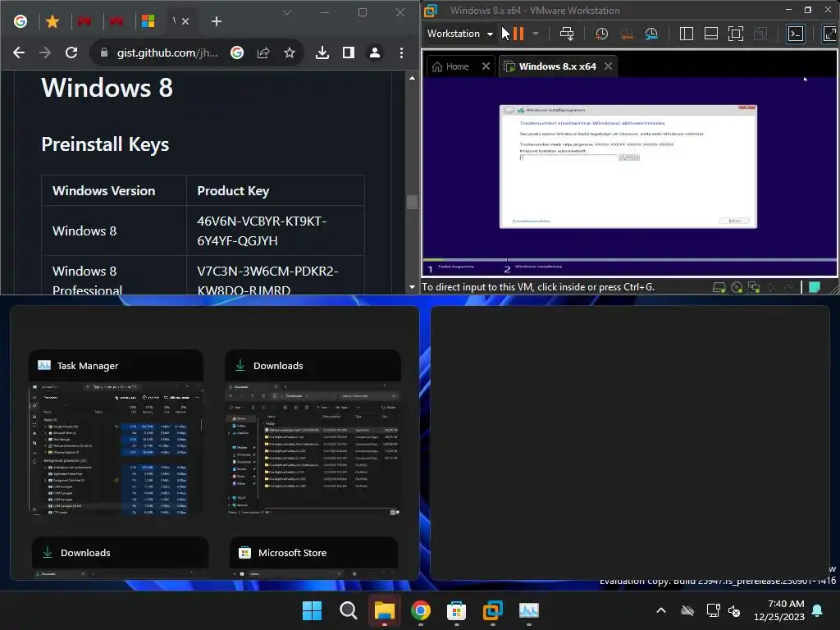The image size is (840, 630).
Task: Open taskbar Search
Action: pos(348,610)
